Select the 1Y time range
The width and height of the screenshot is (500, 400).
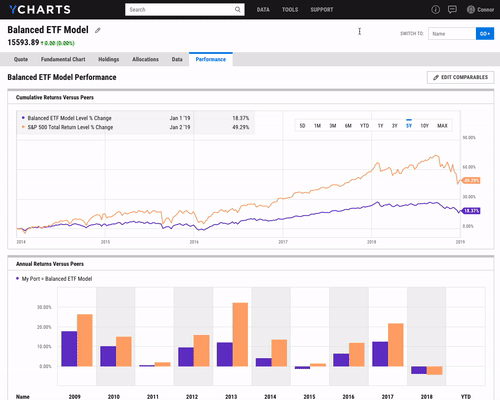[x=380, y=126]
